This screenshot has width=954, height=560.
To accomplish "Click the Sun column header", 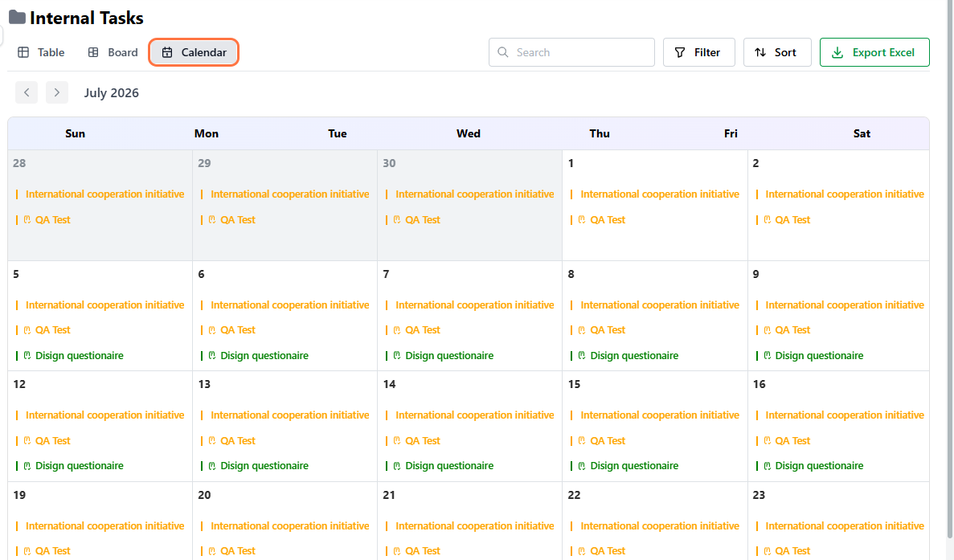I will click(75, 133).
